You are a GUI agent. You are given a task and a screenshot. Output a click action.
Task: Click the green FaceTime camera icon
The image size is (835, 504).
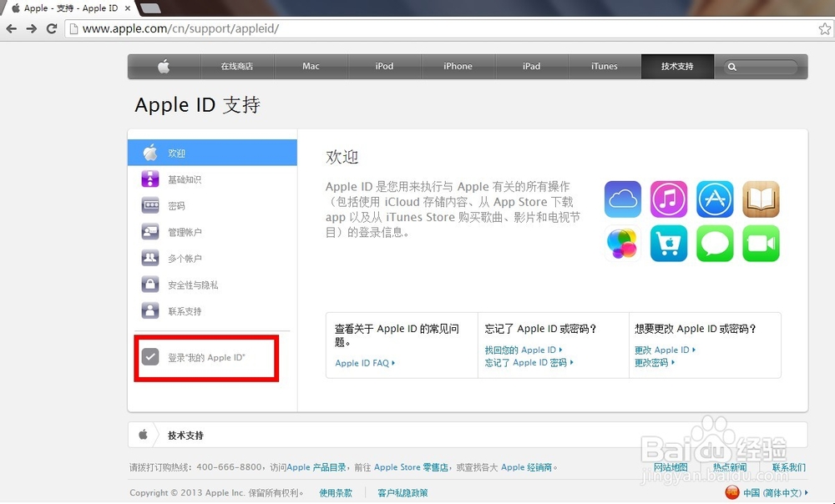pos(761,244)
